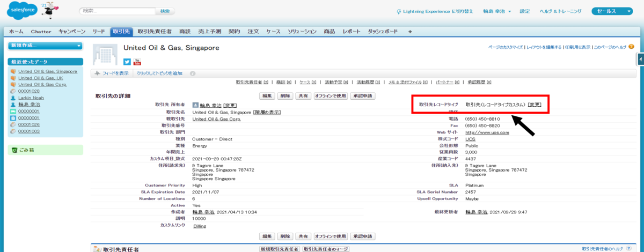This screenshot has width=644, height=252.
Task: Click 取引先責任者のマージ button
Action: [x=326, y=249]
